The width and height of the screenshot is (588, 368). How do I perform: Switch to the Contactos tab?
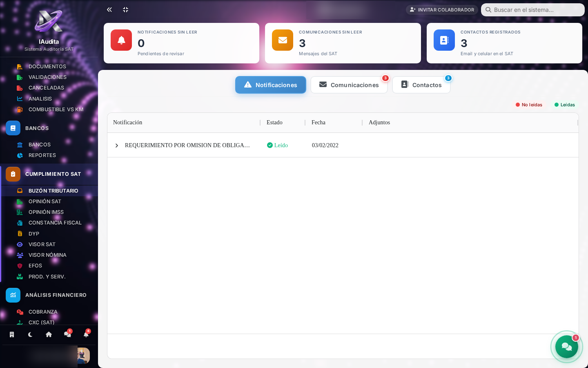point(421,85)
